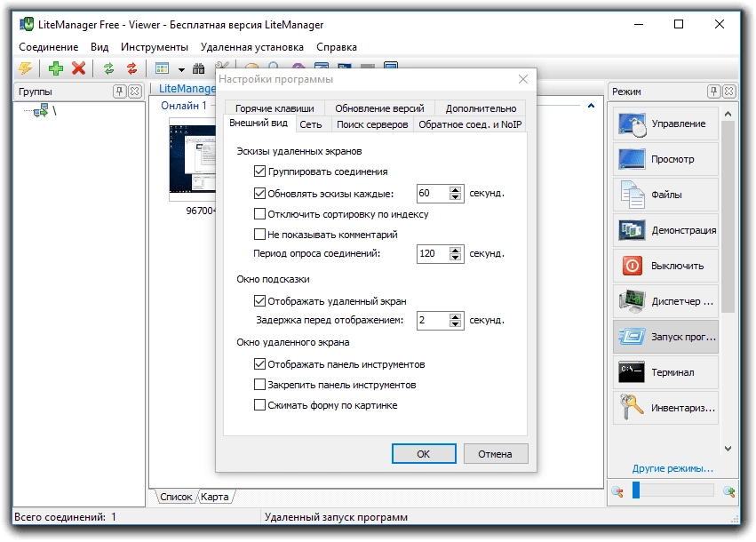Pin the Режим panel
756x542 pixels.
pos(714,92)
